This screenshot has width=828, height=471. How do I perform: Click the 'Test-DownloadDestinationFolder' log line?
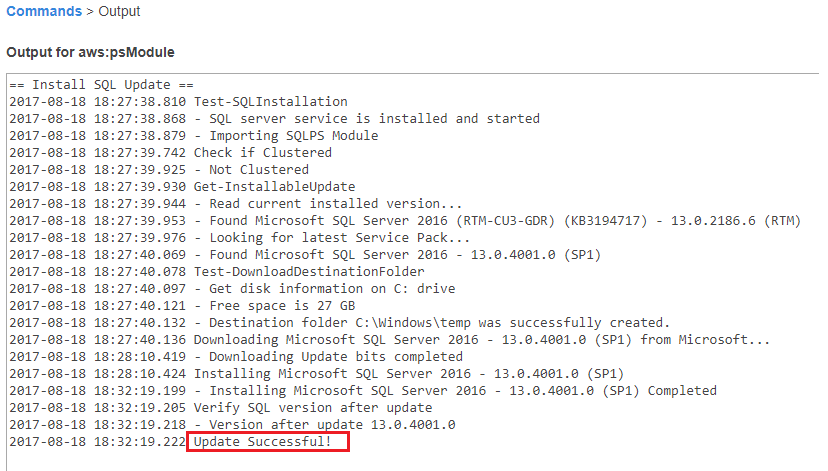217,271
